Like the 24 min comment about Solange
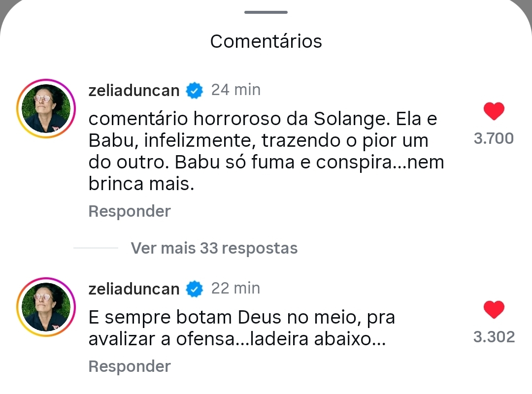This screenshot has width=532, height=394. click(494, 112)
